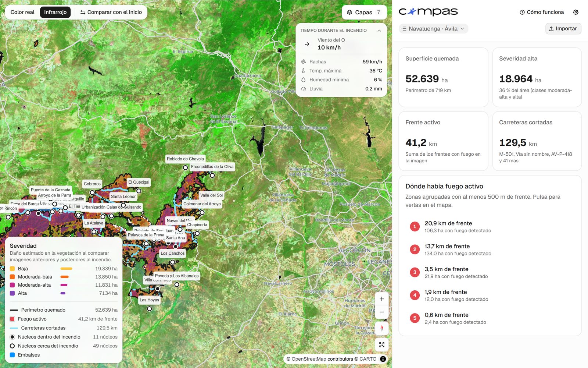
Task: Click the fit-to-extent fullscreen icon
Action: (x=382, y=345)
